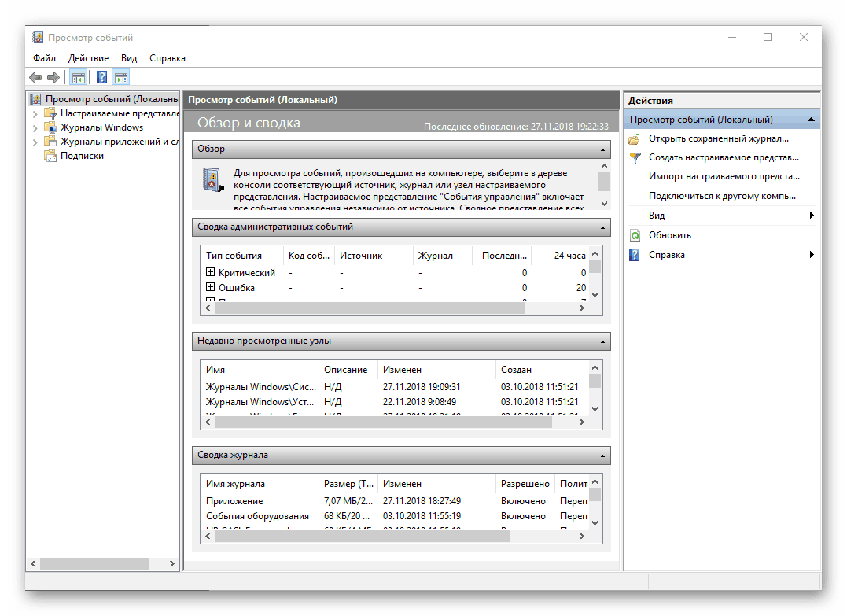Collapse the Обзор section header
Image resolution: width=847 pixels, height=616 pixels.
pos(603,149)
